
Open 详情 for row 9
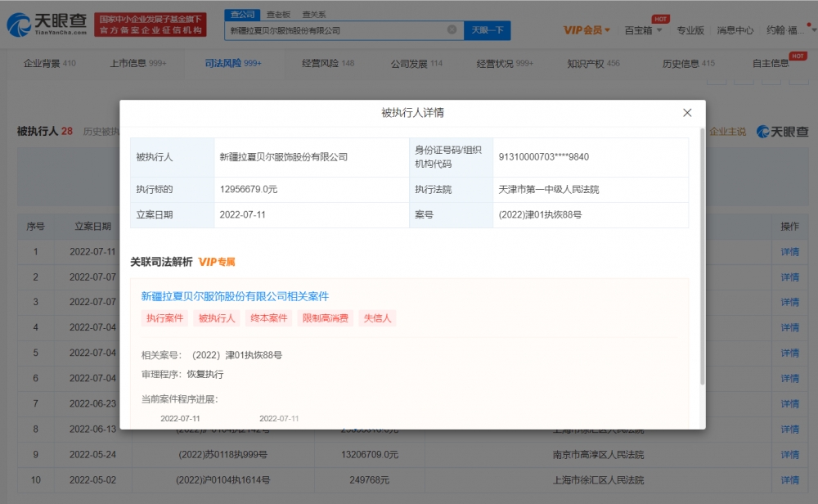click(790, 455)
